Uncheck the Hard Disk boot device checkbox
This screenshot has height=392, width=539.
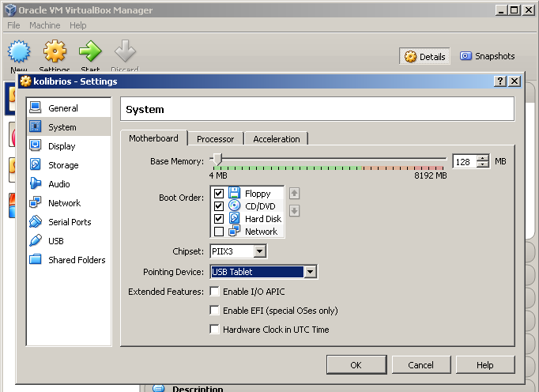pos(219,219)
